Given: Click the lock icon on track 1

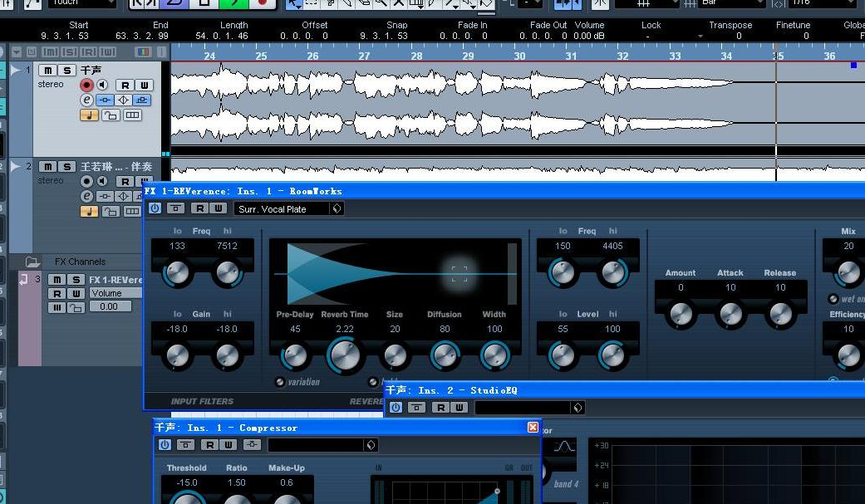Looking at the screenshot, I should (x=110, y=115).
